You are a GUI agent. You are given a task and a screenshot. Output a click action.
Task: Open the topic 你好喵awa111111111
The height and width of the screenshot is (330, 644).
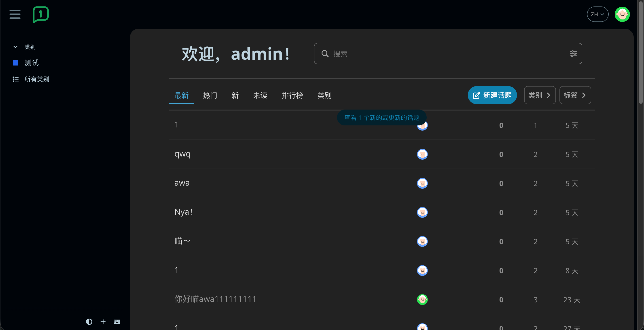click(215, 299)
